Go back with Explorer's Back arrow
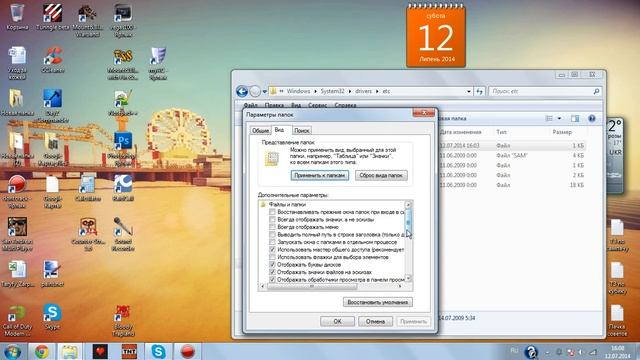This screenshot has width=640, height=360. coord(242,91)
